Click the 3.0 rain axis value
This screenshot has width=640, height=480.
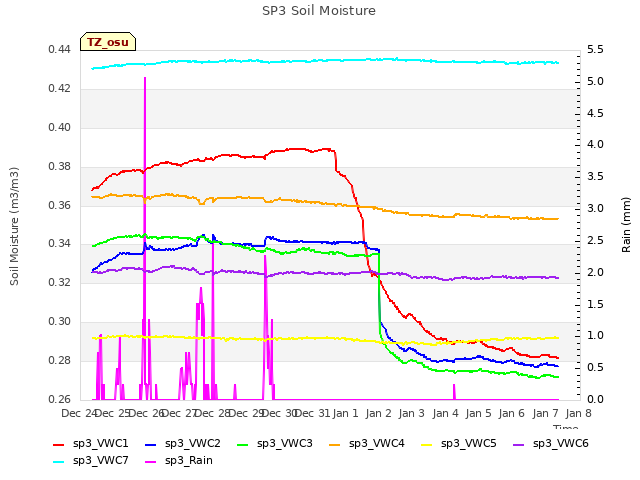coord(595,209)
